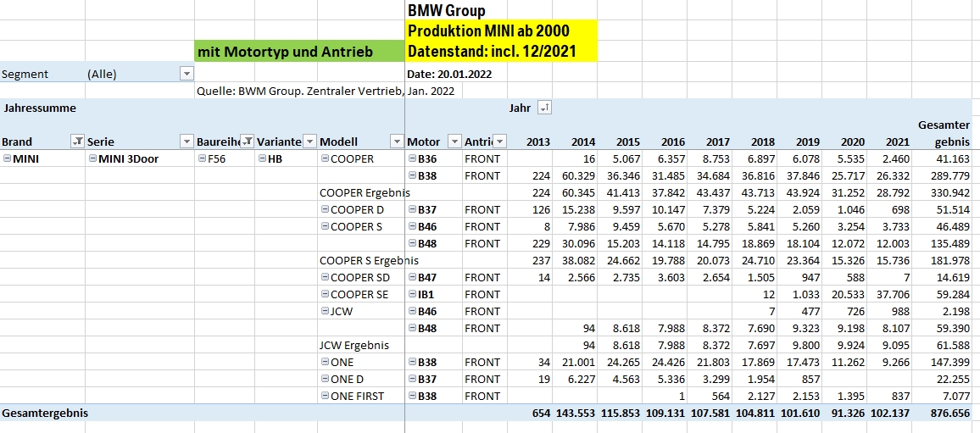Image resolution: width=980 pixels, height=433 pixels.
Task: Collapse the F56 Baureihe group
Action: pyautogui.click(x=201, y=158)
